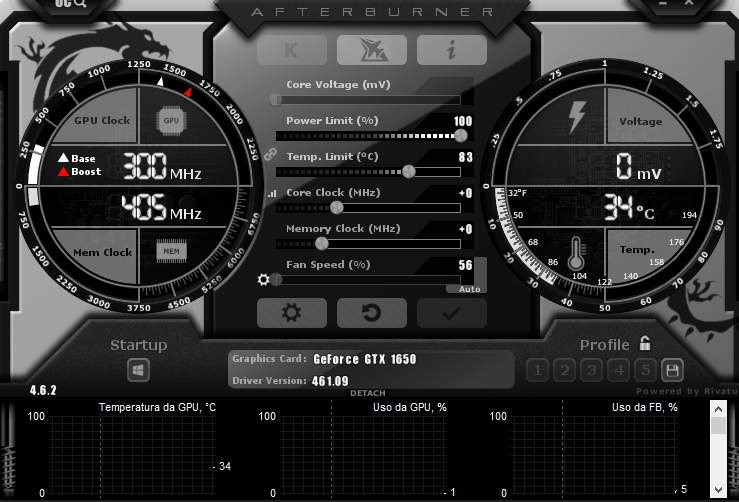Toggle fan speed Auto mode
The width and height of the screenshot is (739, 502).
[469, 289]
